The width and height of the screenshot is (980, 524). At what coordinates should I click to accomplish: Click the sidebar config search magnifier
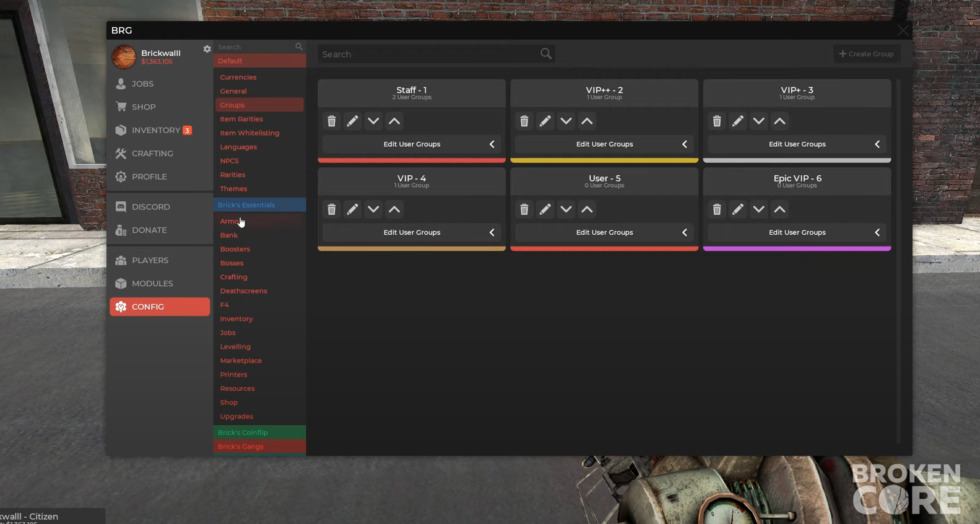click(299, 47)
